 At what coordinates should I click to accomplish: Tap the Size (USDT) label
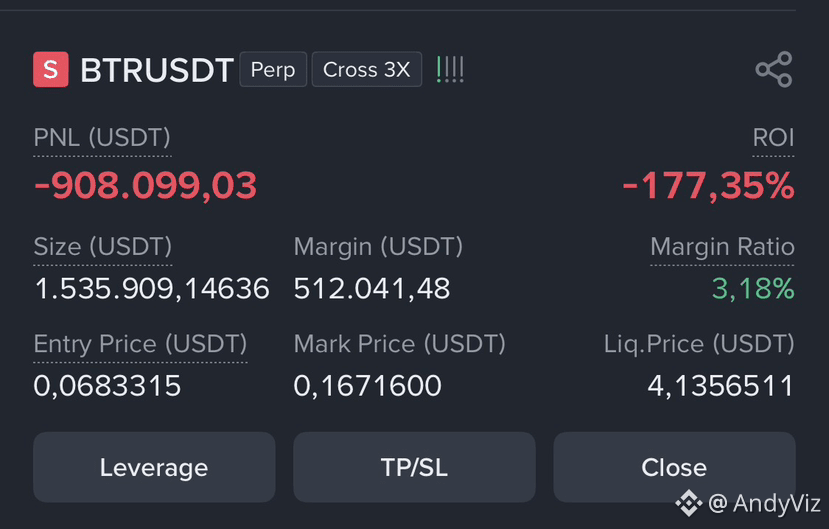pyautogui.click(x=103, y=247)
